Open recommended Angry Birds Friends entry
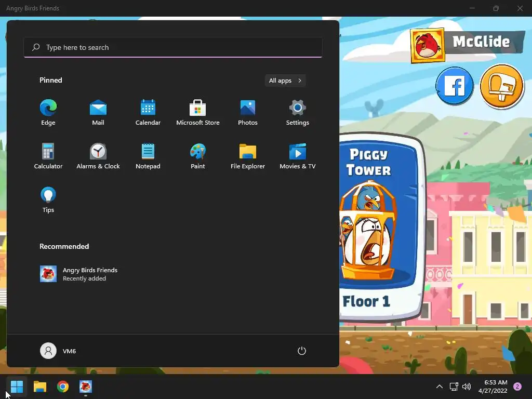The height and width of the screenshot is (399, 532). click(x=79, y=274)
